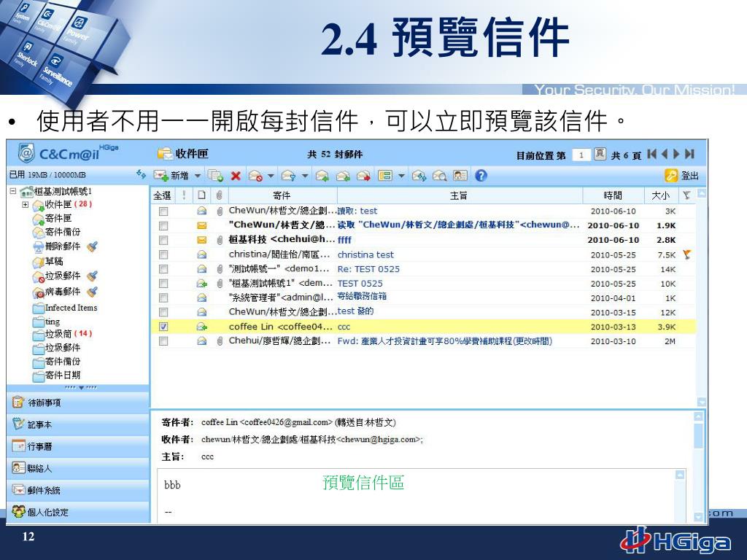Open the 聯絡人 sidebar section
Screen dimensions: 747x560
click(x=77, y=469)
